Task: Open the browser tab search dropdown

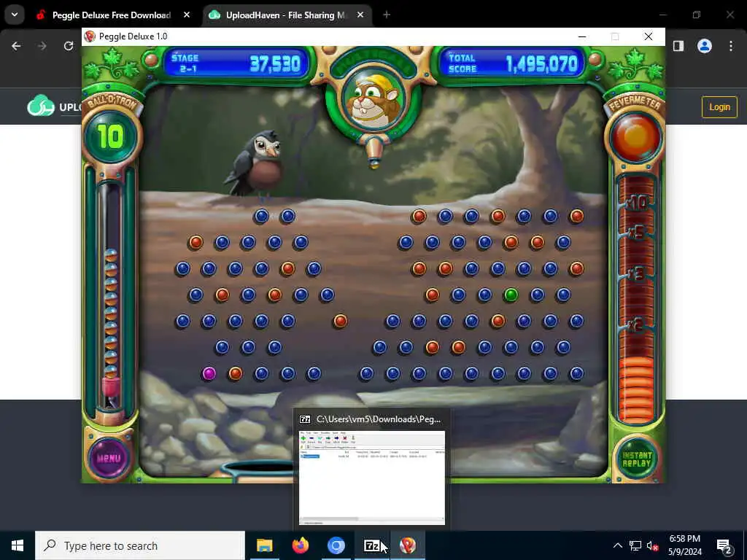Action: [15, 15]
